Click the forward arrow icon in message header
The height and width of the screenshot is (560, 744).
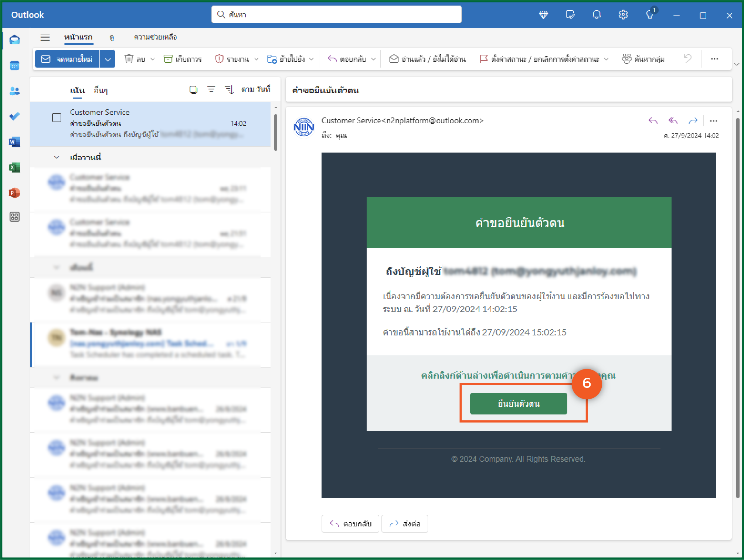point(693,121)
